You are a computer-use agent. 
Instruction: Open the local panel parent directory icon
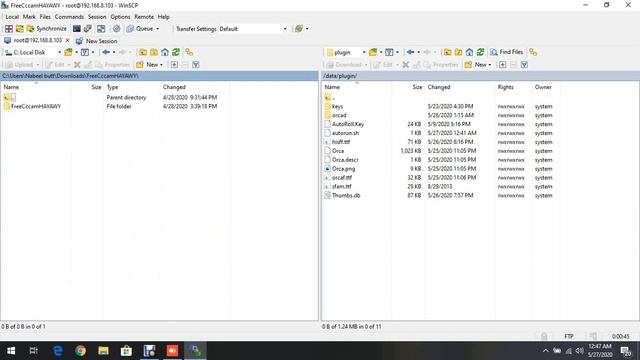click(143, 52)
